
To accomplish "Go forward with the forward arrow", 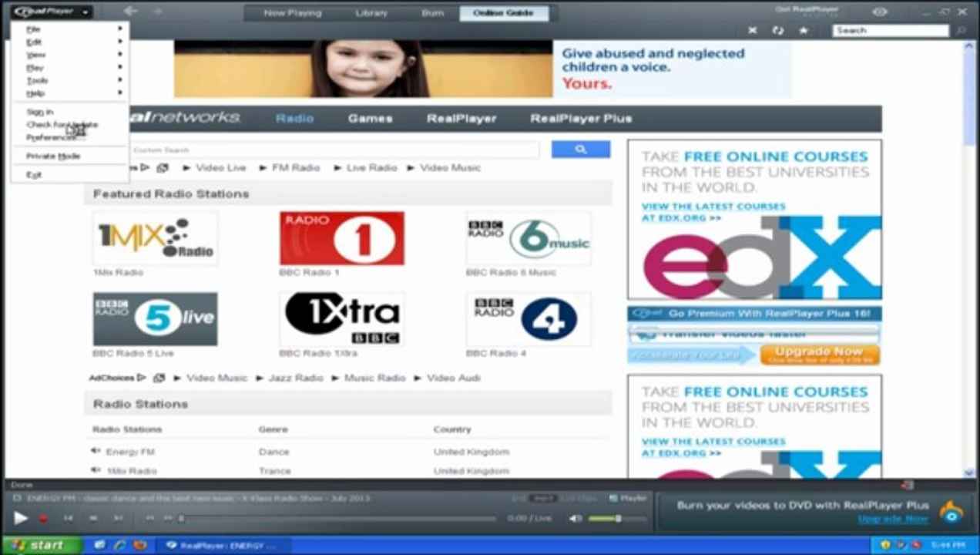I will pos(157,12).
